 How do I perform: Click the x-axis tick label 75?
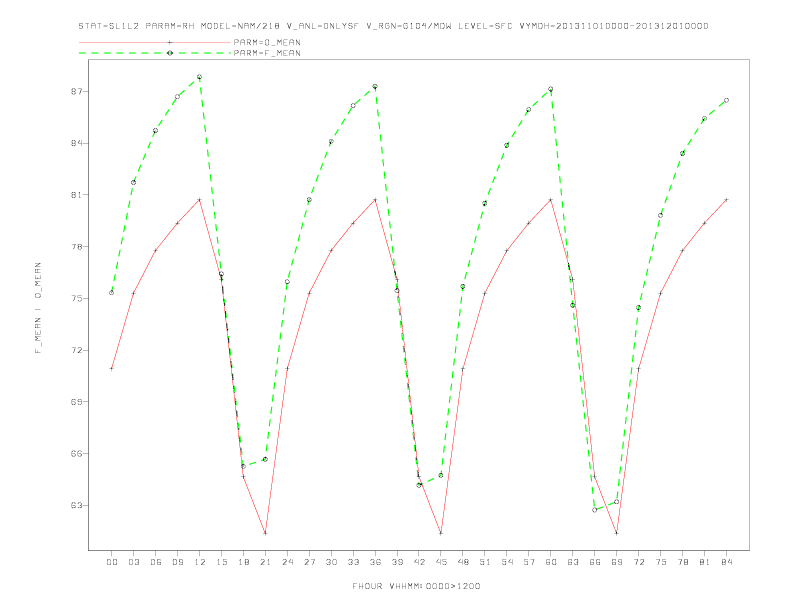[x=661, y=562]
